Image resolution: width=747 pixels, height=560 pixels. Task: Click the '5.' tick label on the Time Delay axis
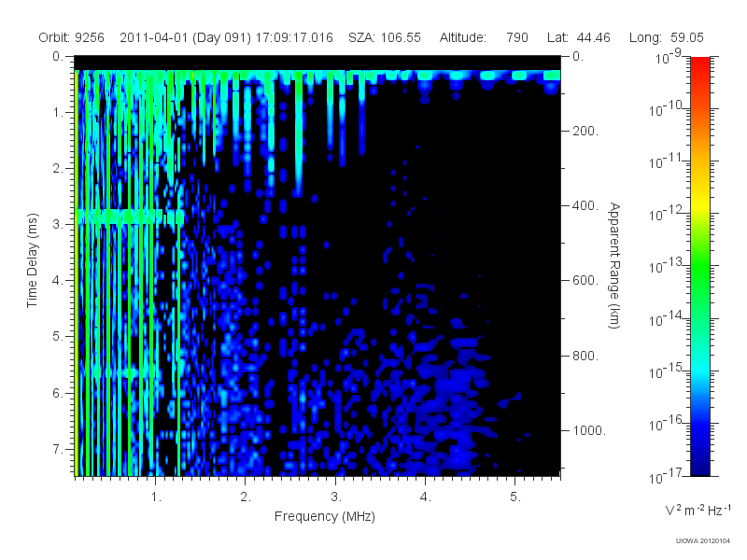point(58,337)
